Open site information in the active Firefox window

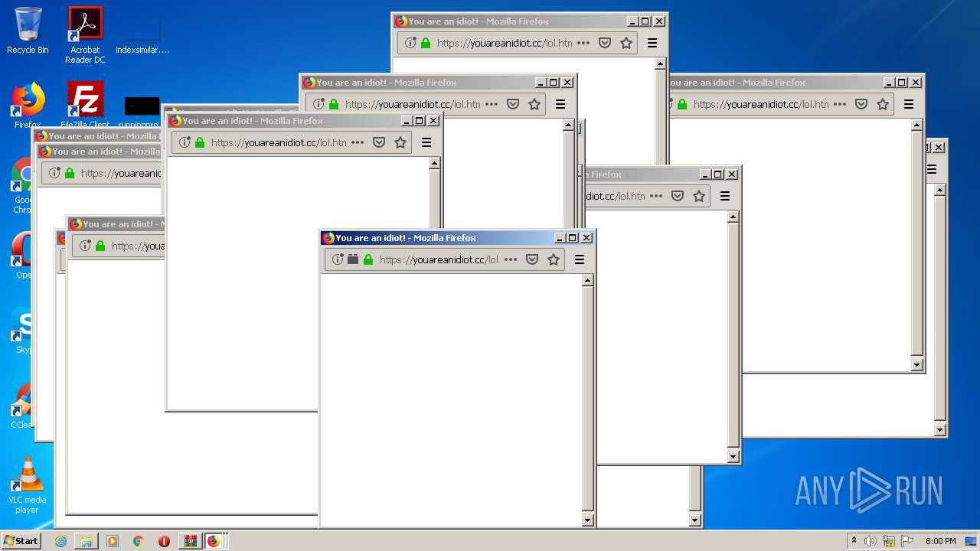point(338,259)
